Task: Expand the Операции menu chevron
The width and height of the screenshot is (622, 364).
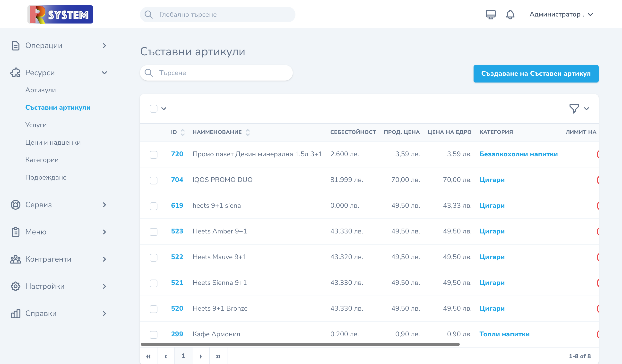Action: coord(104,46)
